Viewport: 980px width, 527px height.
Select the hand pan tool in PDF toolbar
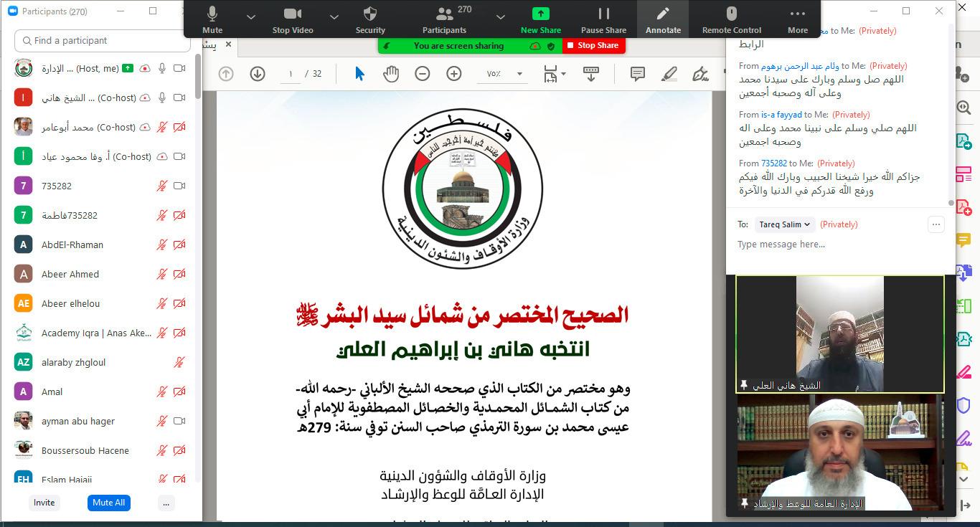coord(390,74)
